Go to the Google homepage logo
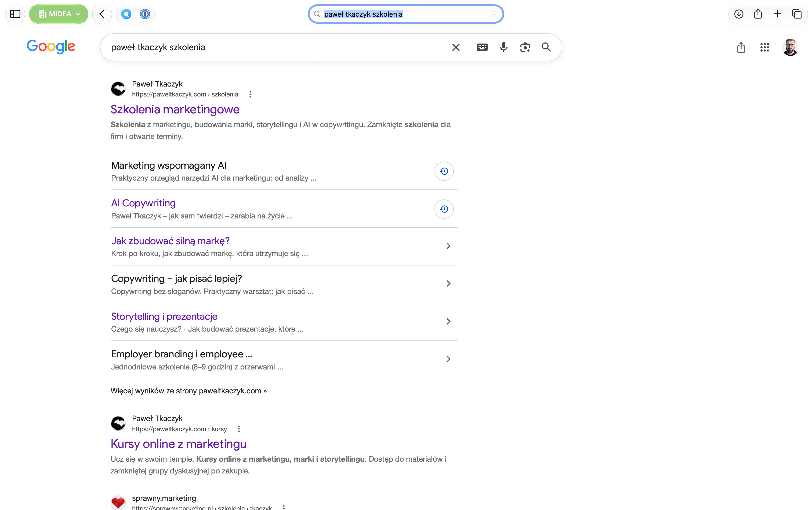This screenshot has height=510, width=812. [51, 46]
